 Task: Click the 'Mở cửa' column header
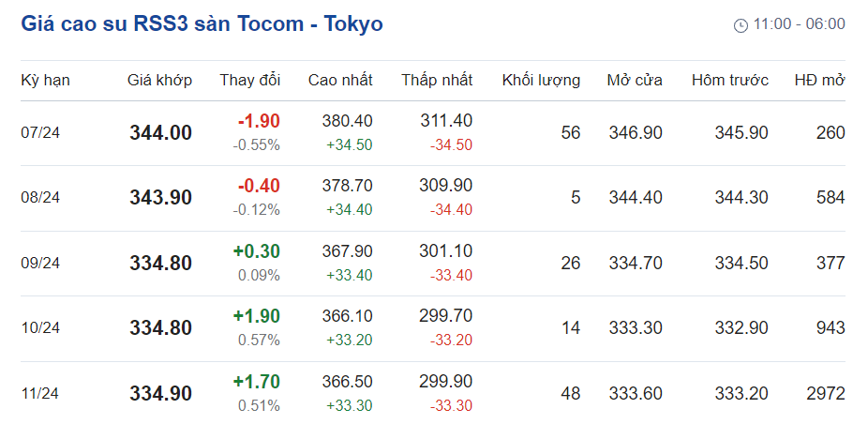635,81
